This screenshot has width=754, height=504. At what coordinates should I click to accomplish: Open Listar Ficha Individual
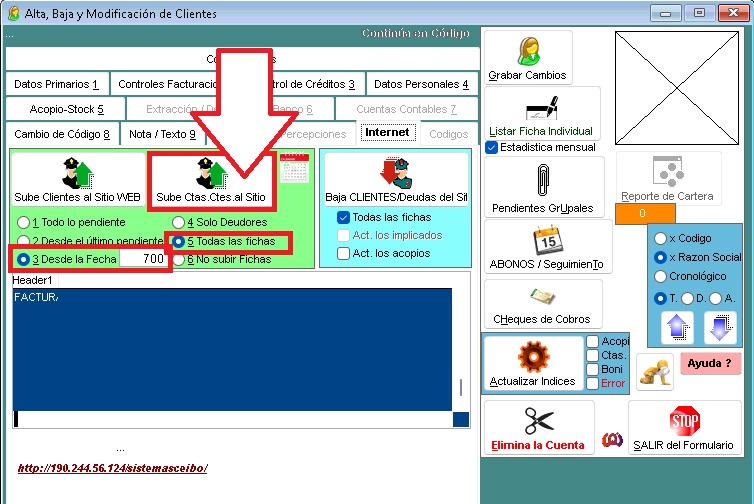pos(542,114)
